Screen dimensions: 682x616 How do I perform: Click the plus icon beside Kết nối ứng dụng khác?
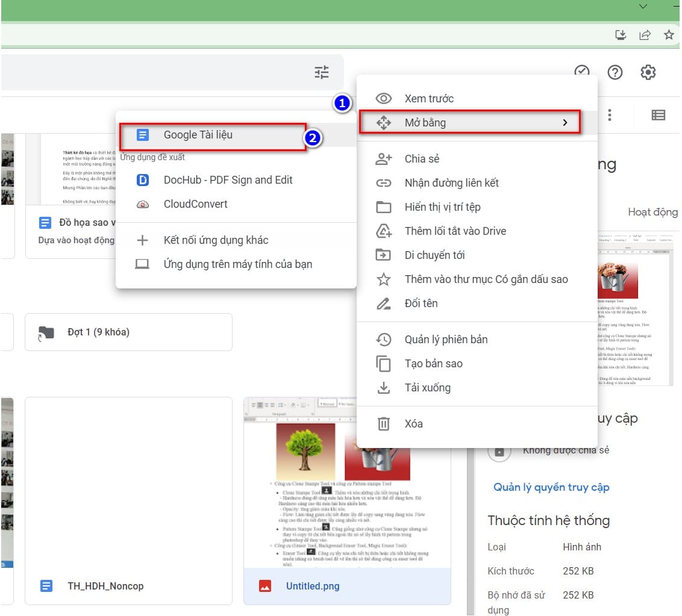(142, 240)
